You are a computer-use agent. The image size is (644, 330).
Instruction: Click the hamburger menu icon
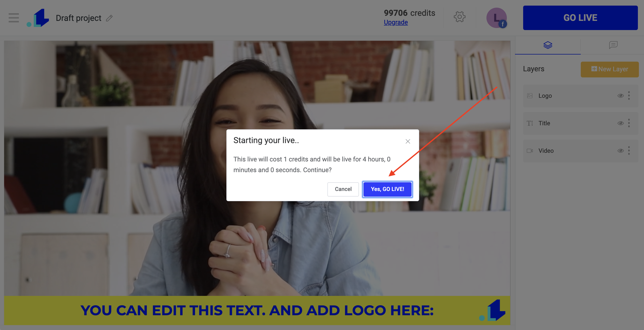[14, 18]
